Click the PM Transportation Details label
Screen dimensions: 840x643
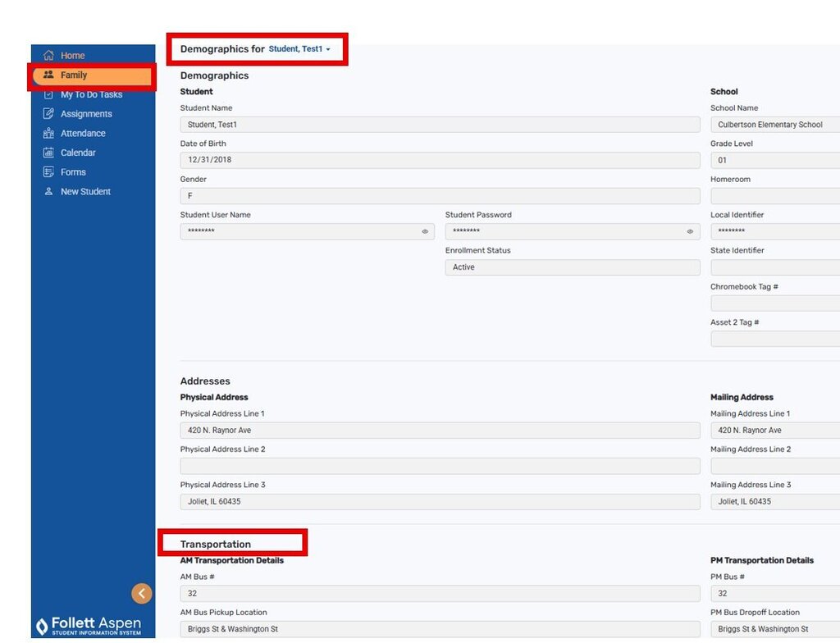pos(762,560)
